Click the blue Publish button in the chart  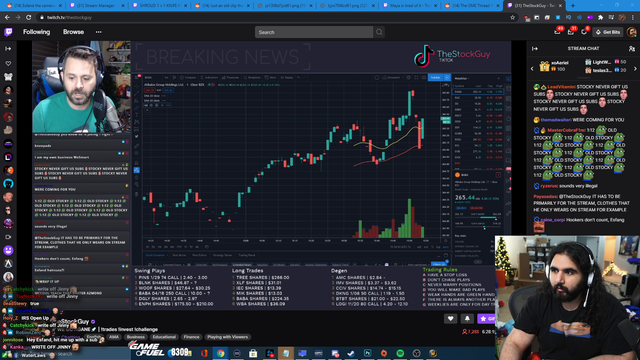(436, 77)
